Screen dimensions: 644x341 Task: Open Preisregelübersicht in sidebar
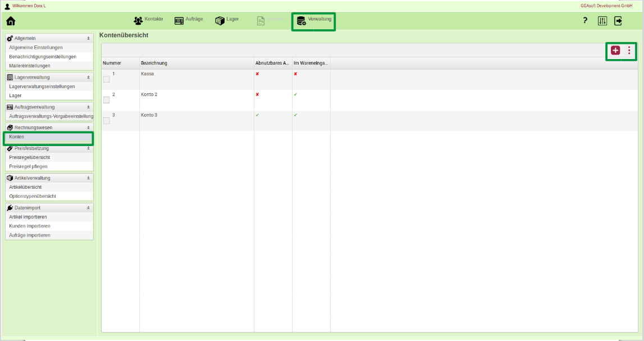pyautogui.click(x=29, y=157)
